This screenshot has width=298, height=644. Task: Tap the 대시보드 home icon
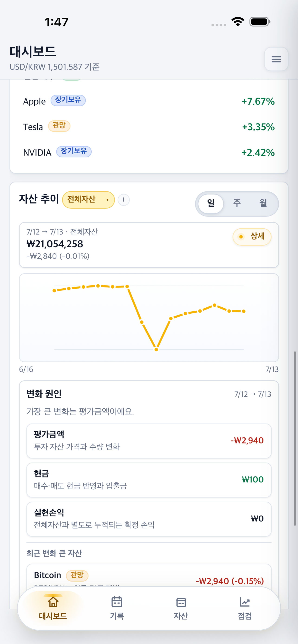tap(53, 602)
